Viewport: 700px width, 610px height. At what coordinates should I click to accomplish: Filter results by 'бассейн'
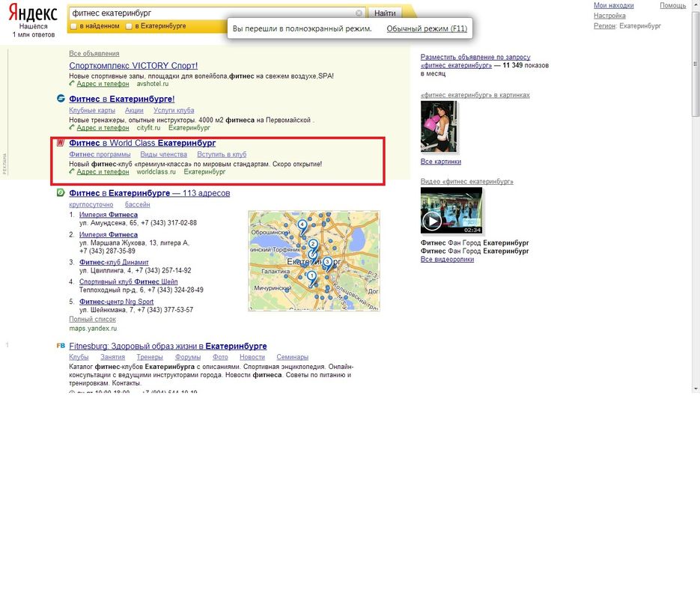click(x=138, y=204)
